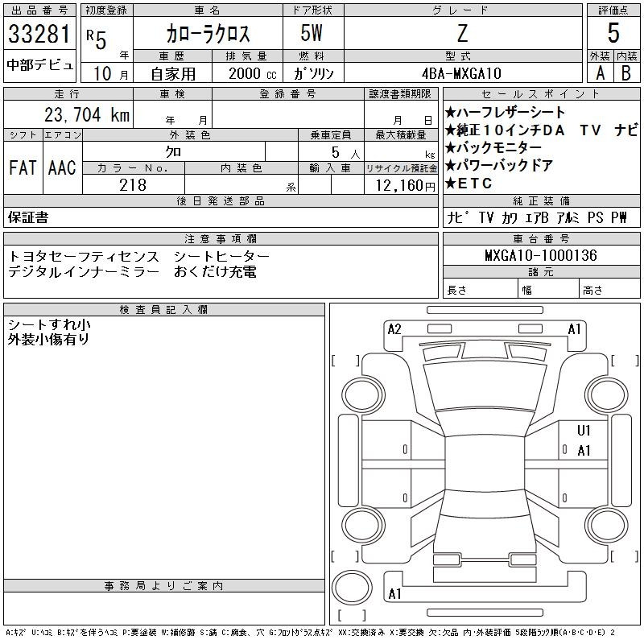Click the star before ETC sales point
The width and height of the screenshot is (644, 644).
click(x=450, y=184)
